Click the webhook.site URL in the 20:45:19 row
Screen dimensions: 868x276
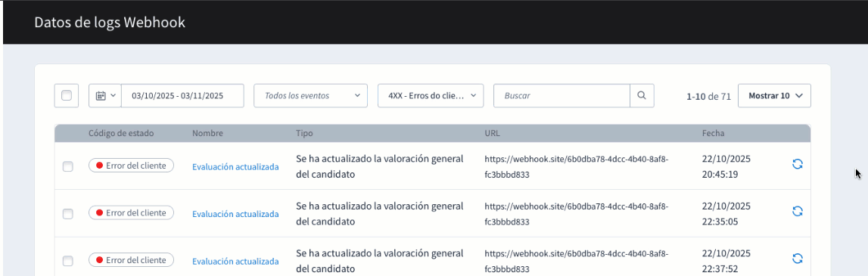(x=576, y=166)
